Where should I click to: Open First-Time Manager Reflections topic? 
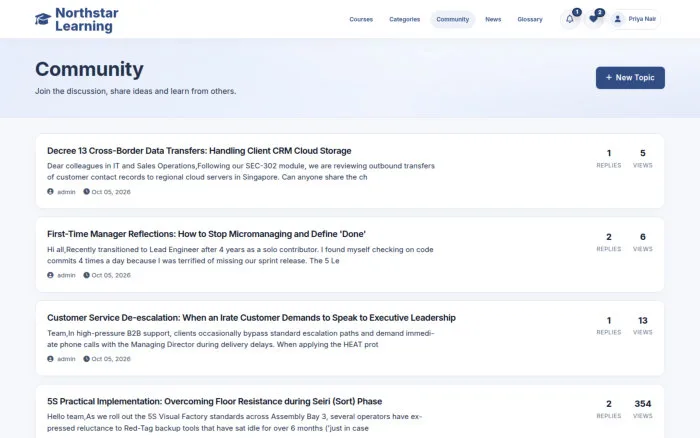206,234
